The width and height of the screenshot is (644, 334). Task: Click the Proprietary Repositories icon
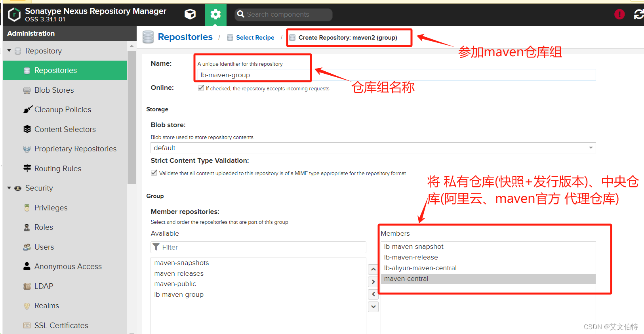pos(27,149)
